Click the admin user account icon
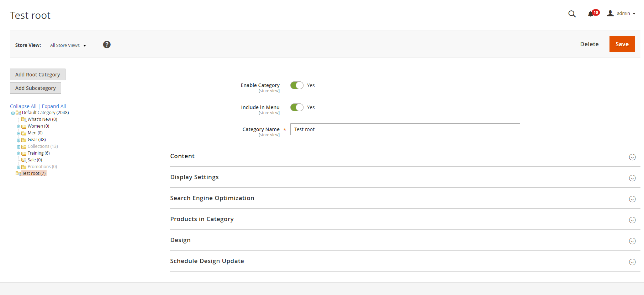The height and width of the screenshot is (295, 644). click(x=610, y=14)
